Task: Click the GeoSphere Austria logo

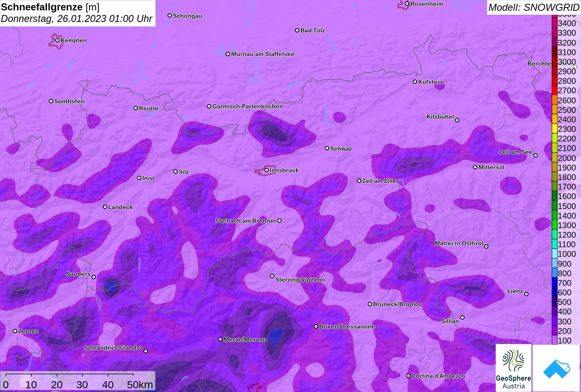Action: (x=514, y=368)
